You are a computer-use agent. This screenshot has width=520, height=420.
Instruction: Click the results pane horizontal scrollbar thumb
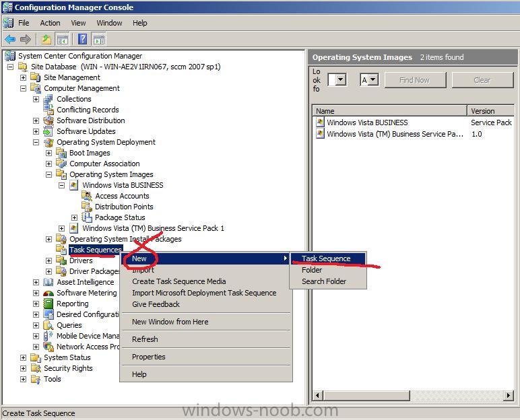click(366, 395)
